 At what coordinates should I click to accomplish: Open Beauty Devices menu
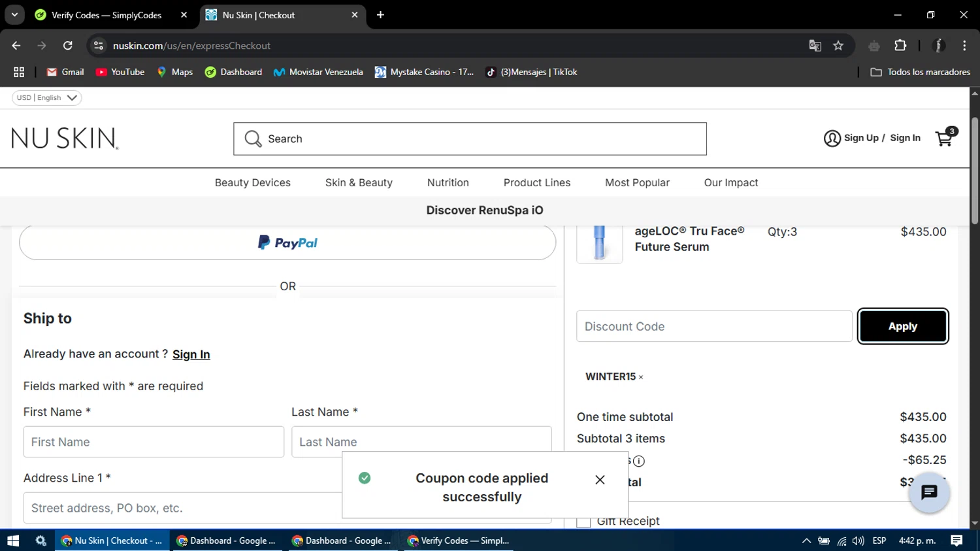tap(253, 183)
